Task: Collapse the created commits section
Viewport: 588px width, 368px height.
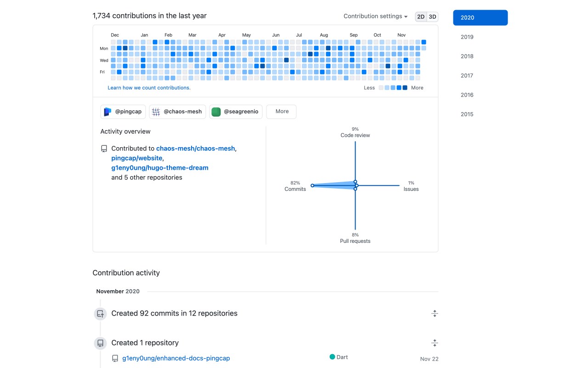Action: (x=435, y=314)
